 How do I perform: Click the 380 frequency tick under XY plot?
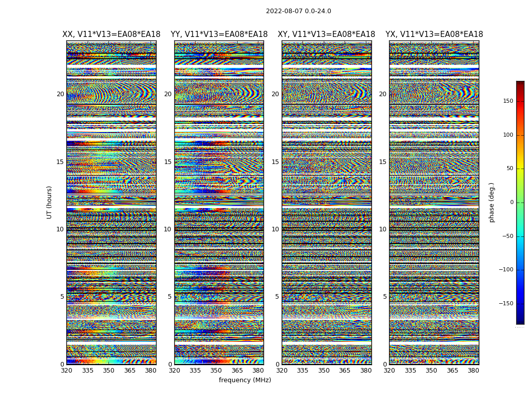tap(366, 371)
